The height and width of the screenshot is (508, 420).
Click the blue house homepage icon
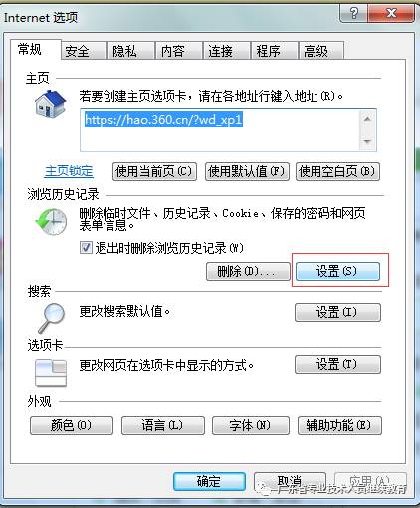pos(51,104)
